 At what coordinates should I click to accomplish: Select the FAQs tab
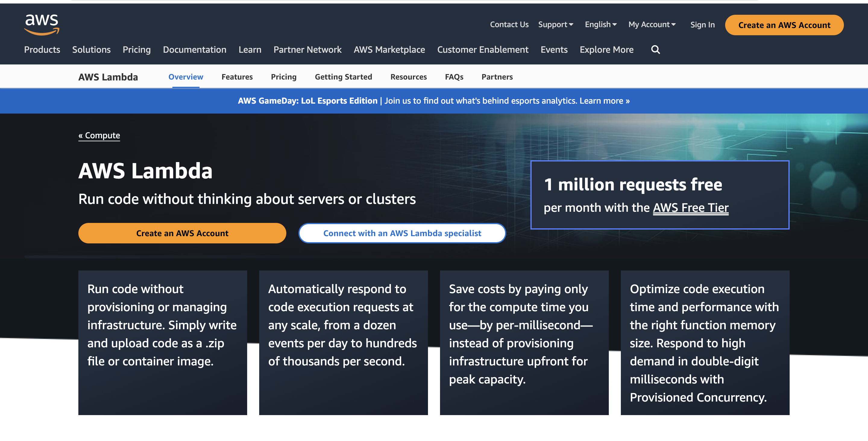coord(454,76)
